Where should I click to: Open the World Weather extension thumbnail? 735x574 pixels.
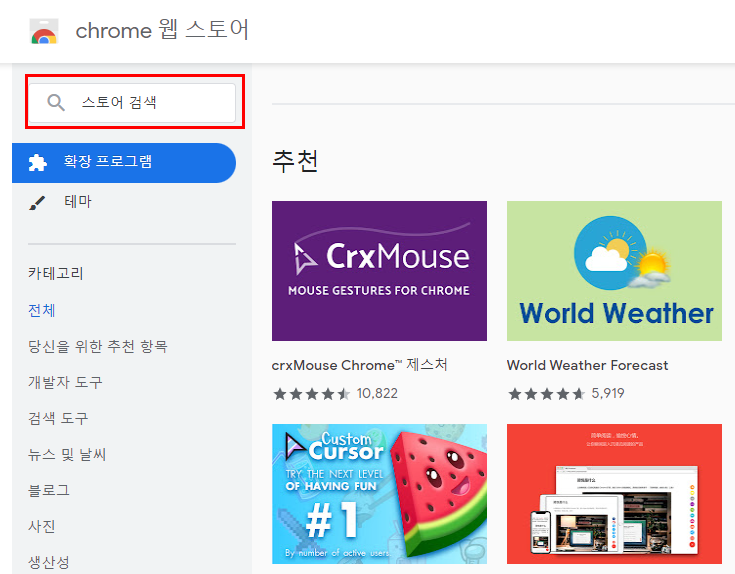(x=614, y=271)
